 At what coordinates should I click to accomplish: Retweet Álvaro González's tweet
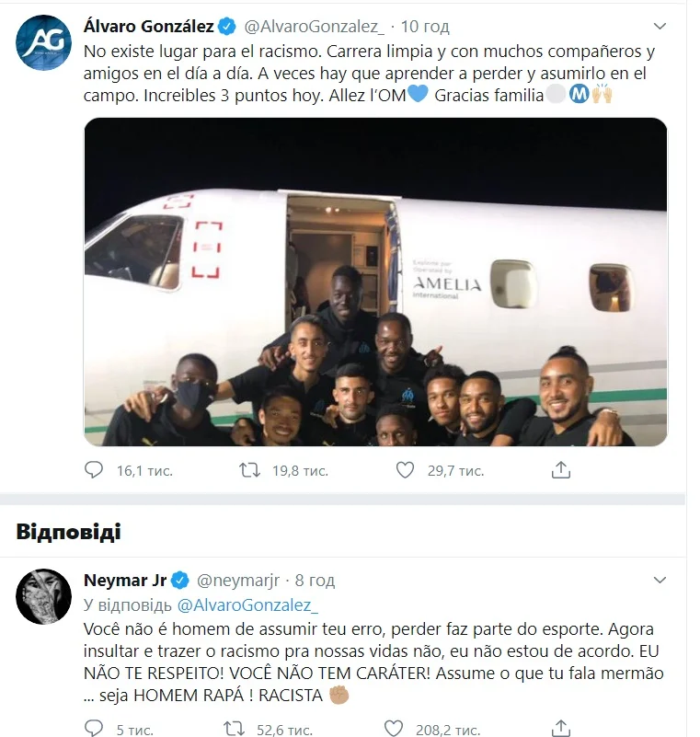(x=249, y=470)
